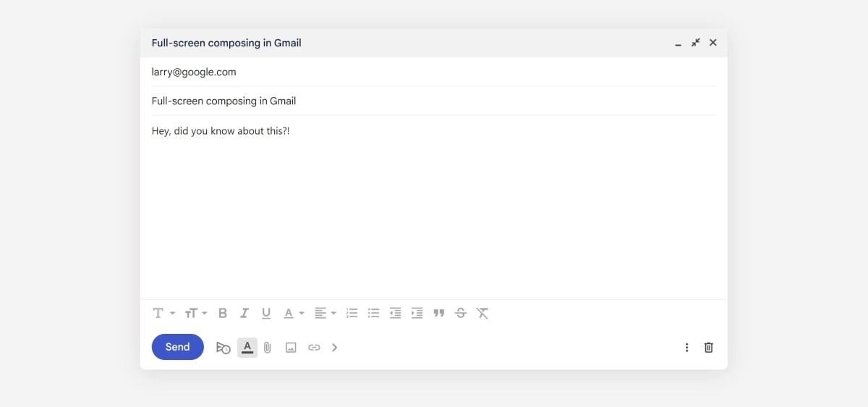
Task: Open the font family dropdown
Action: pyautogui.click(x=163, y=314)
